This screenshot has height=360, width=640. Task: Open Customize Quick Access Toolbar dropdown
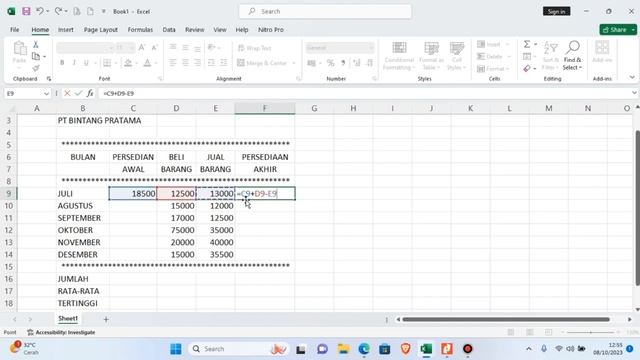tap(104, 11)
